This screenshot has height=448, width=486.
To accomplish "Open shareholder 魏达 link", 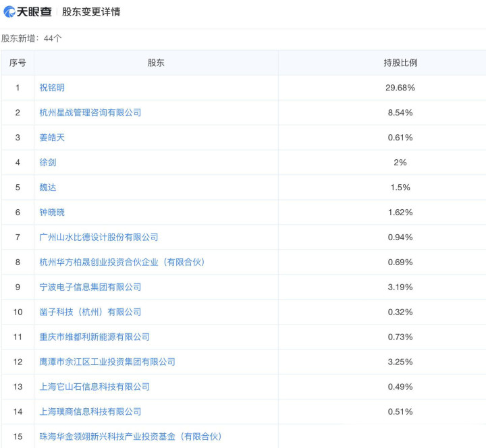I will click(x=48, y=188).
